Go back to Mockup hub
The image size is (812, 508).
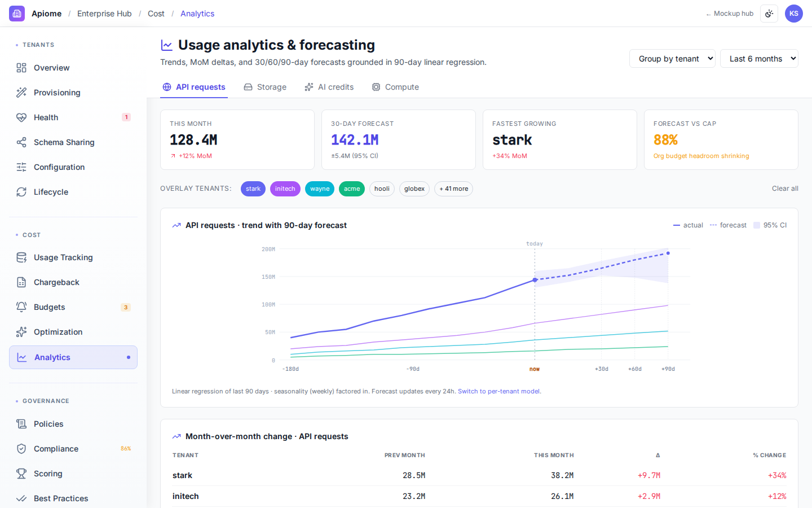pos(730,14)
